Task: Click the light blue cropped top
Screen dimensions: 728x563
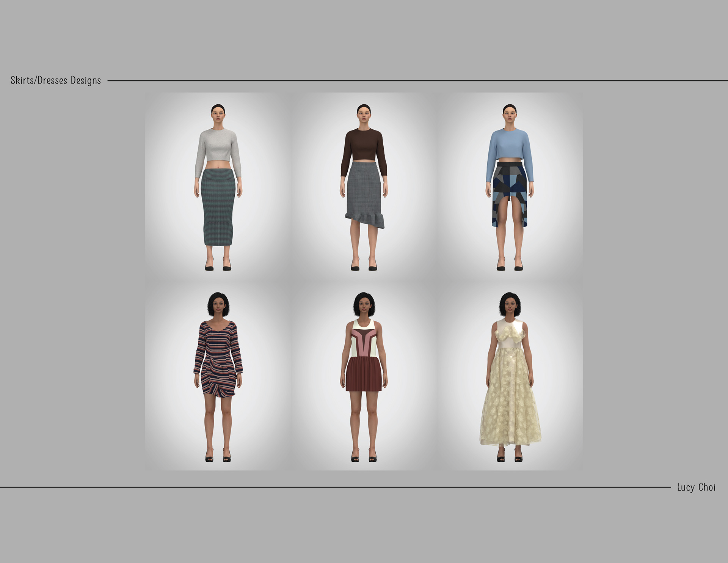Action: coord(510,146)
